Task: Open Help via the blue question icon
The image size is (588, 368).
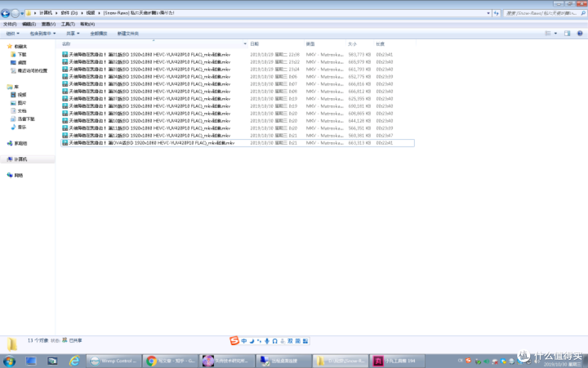Action: coord(580,33)
